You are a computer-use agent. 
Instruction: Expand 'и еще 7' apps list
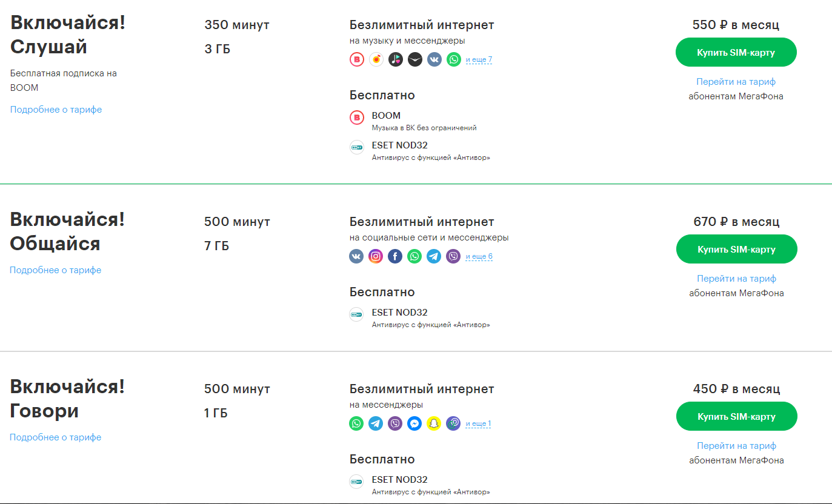479,59
